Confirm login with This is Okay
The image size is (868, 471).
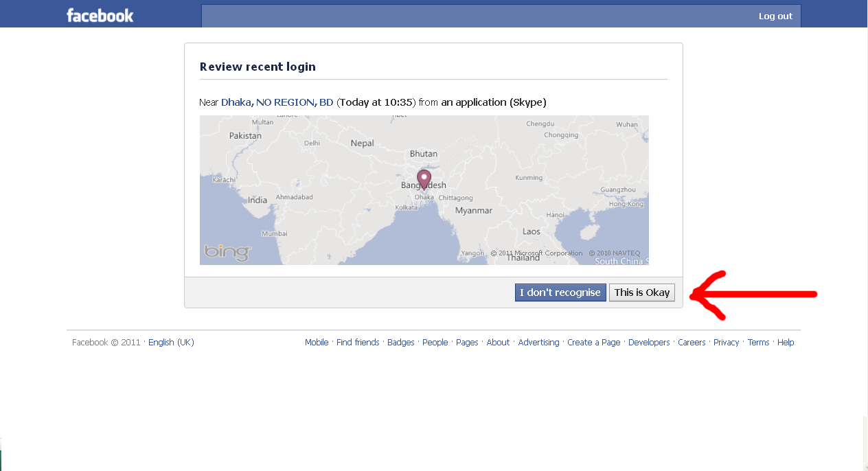[642, 292]
